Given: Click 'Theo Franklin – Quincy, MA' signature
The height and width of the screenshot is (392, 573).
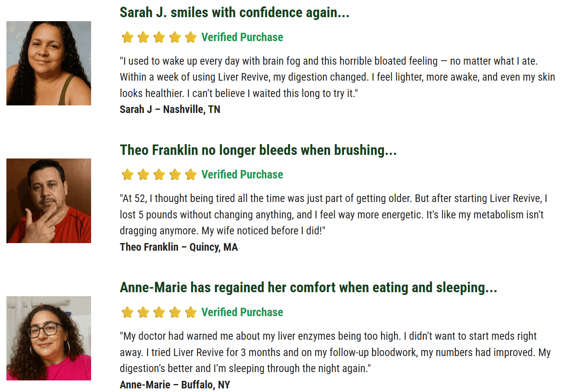Looking at the screenshot, I should click(179, 247).
